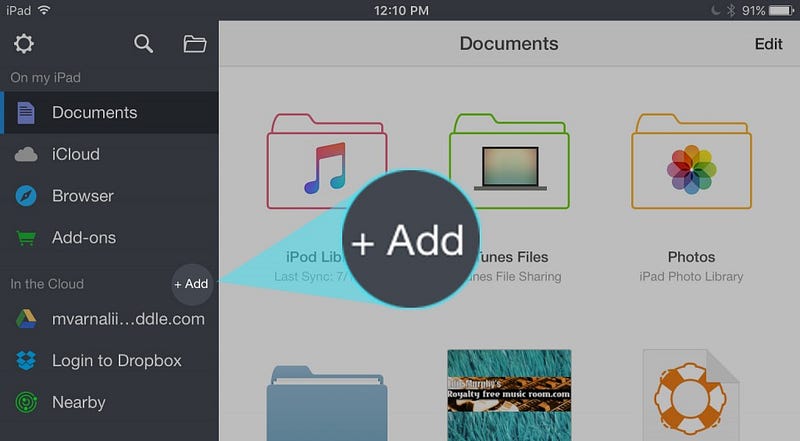Open the Photos library folder
The image size is (800, 441).
(691, 161)
